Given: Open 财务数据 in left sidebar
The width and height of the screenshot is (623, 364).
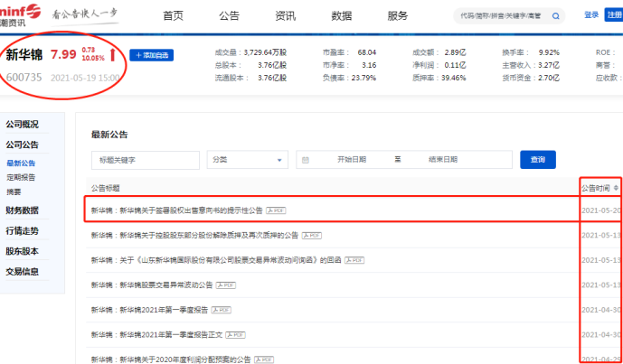Looking at the screenshot, I should coord(23,210).
